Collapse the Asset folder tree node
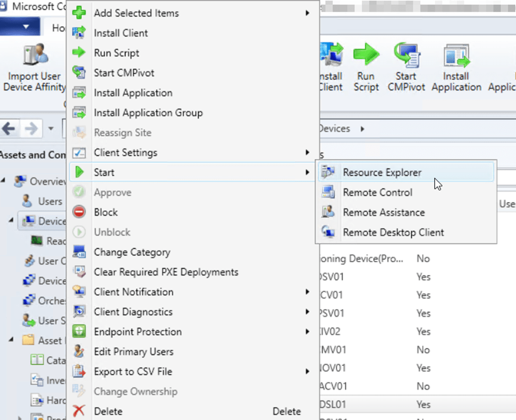516x420 pixels. (x=12, y=340)
